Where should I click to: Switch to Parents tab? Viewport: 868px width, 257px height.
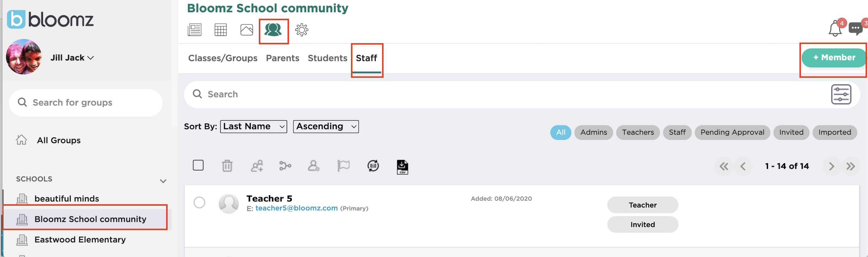[x=282, y=58]
